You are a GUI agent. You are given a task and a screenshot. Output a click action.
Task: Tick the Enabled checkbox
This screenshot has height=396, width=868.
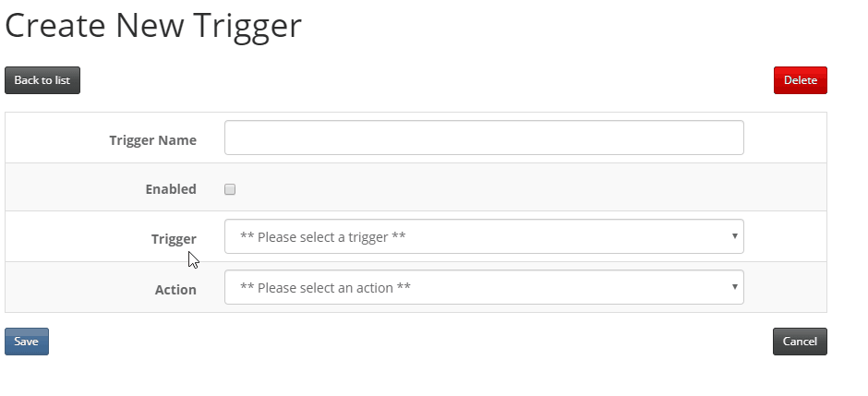tap(230, 190)
